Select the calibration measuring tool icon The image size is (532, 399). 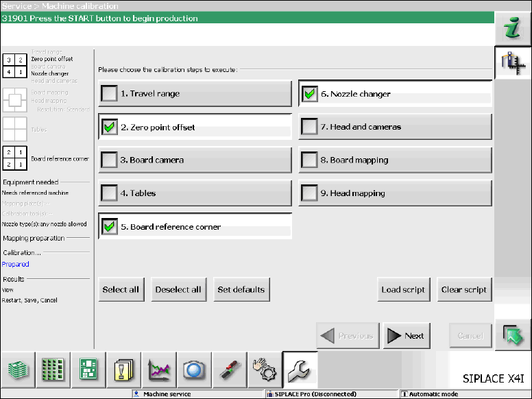(x=513, y=63)
